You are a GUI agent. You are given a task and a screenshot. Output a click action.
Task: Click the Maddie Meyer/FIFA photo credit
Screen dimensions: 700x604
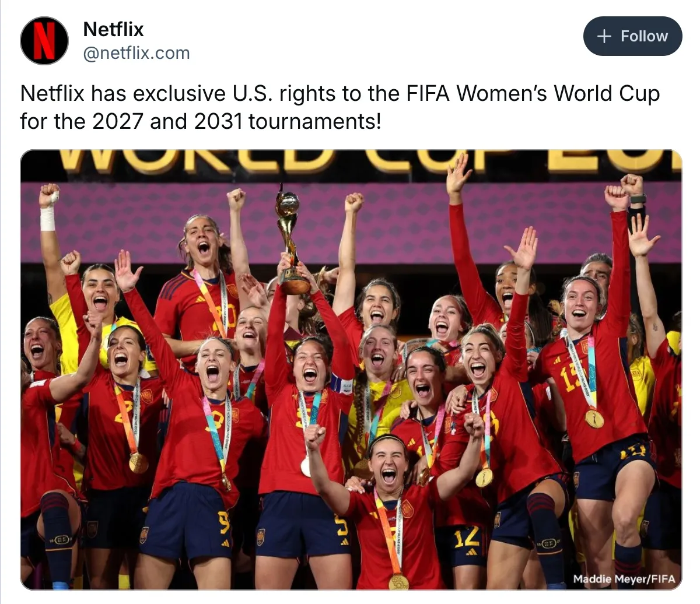point(624,579)
